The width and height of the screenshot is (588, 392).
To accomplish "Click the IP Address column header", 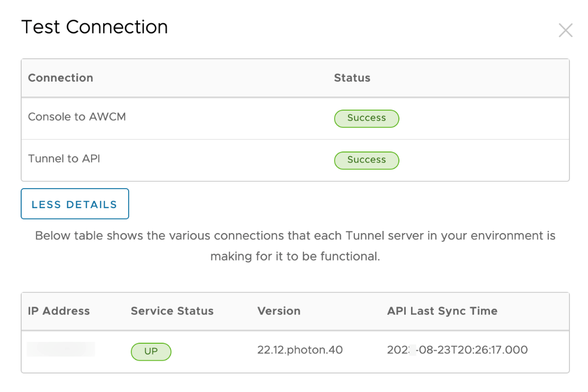I will pyautogui.click(x=59, y=311).
